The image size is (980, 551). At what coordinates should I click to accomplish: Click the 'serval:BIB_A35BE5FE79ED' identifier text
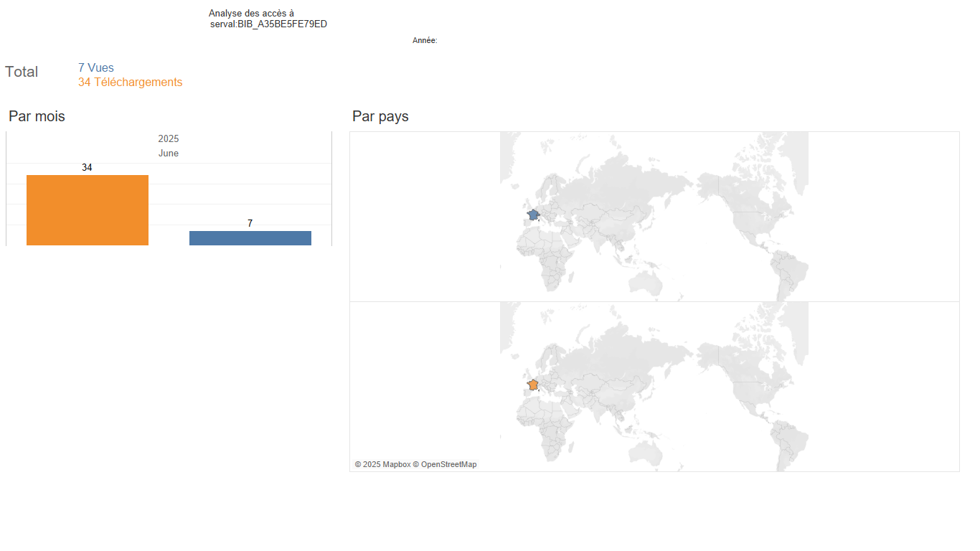click(x=269, y=24)
